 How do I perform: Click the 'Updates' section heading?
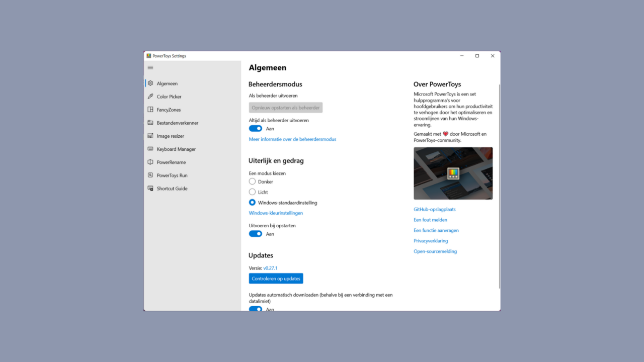(261, 255)
